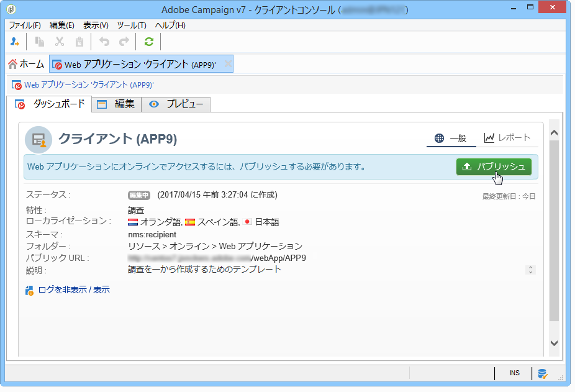
Task: Click the Cut scissors icon
Action: pyautogui.click(x=60, y=42)
